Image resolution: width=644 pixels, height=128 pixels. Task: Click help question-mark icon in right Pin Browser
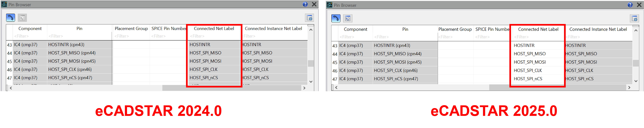point(630,5)
